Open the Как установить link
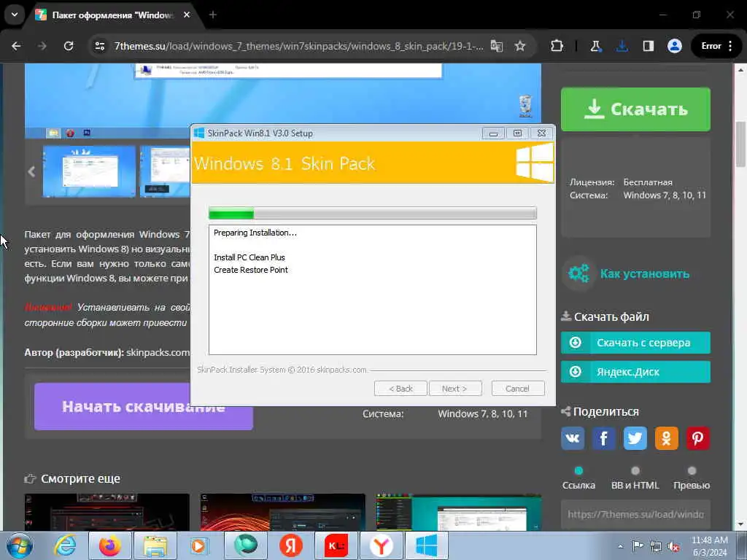The height and width of the screenshot is (560, 747). click(644, 274)
